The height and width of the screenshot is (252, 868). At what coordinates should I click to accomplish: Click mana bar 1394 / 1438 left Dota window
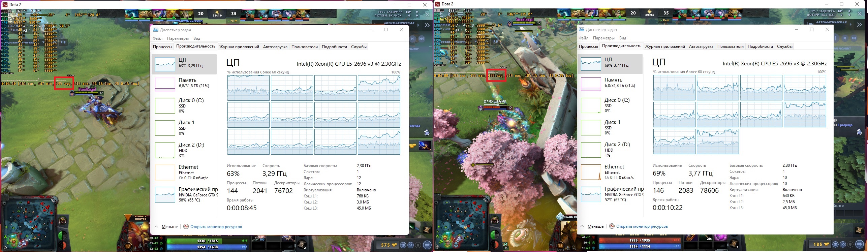click(208, 247)
